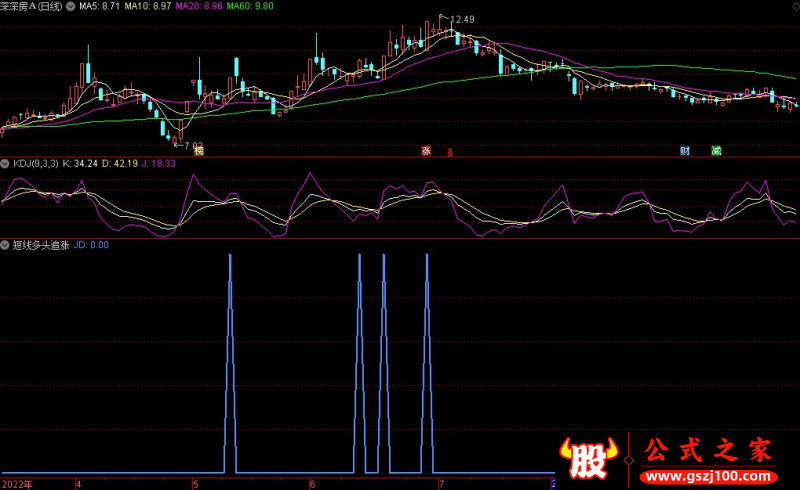The width and height of the screenshot is (800, 490).
Task: Click the blue 财 event marker
Action: pos(685,151)
